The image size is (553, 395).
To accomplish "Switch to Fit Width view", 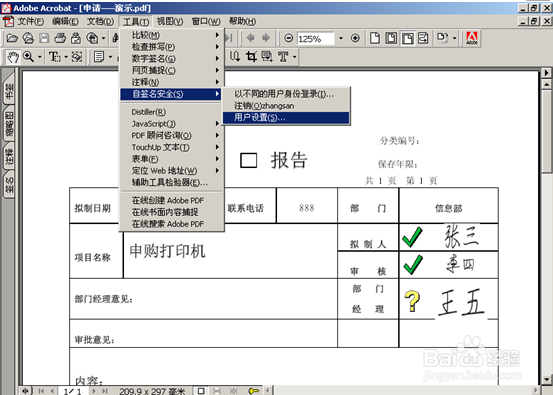I will (x=407, y=38).
